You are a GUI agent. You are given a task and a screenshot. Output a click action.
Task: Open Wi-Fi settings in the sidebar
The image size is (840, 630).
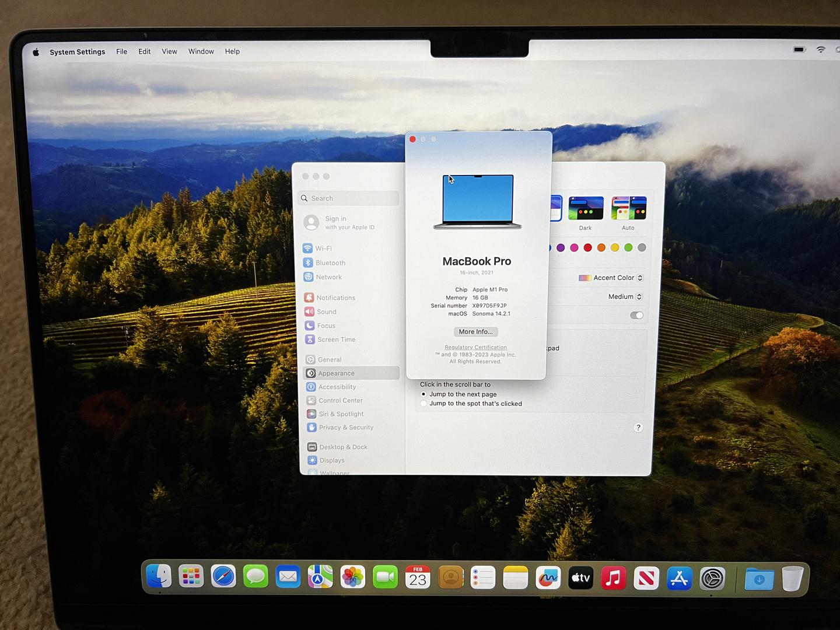tap(323, 249)
